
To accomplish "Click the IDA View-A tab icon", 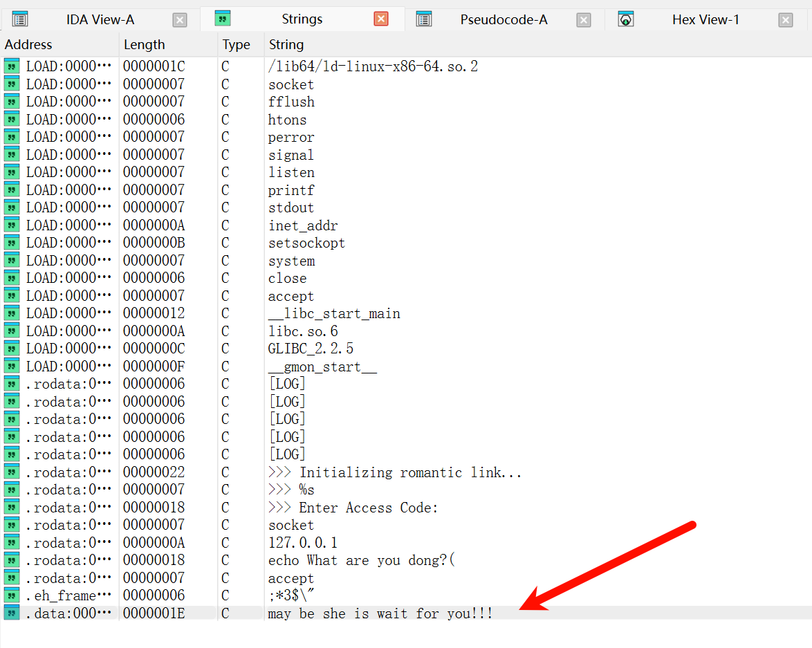I will click(x=20, y=19).
